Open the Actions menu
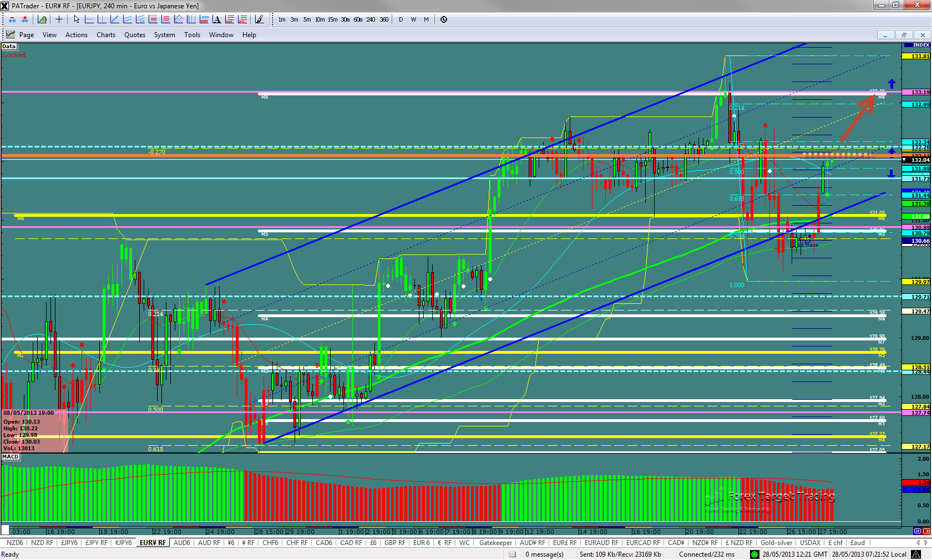The height and width of the screenshot is (560, 932). [77, 35]
